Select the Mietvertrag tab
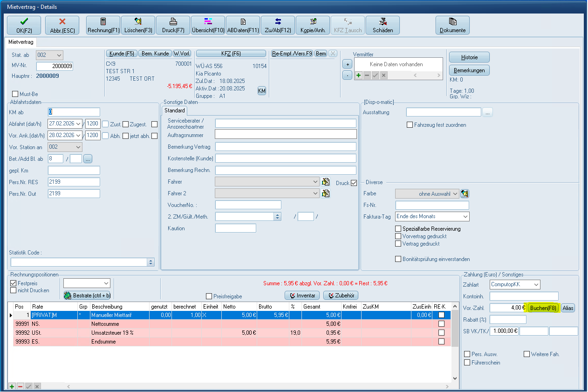 20,42
